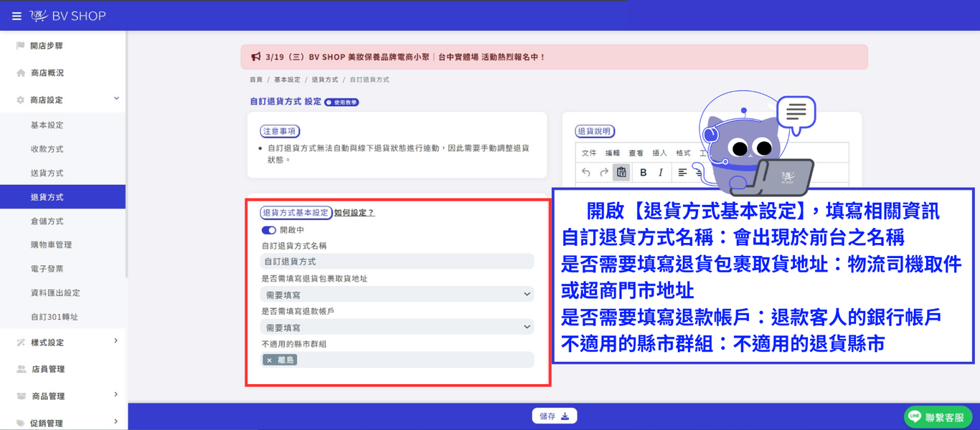Image resolution: width=980 pixels, height=430 pixels.
Task: Click the 儲存 save button
Action: [x=554, y=416]
